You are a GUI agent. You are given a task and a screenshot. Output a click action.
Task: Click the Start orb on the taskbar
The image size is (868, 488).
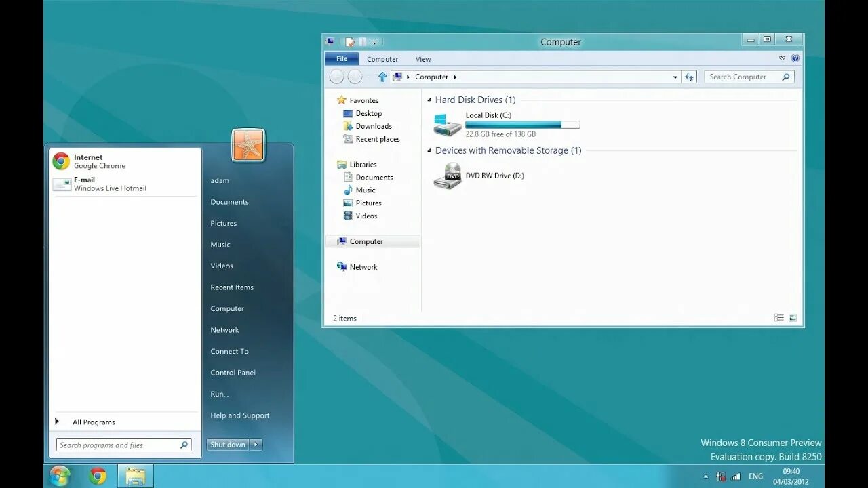[60, 476]
